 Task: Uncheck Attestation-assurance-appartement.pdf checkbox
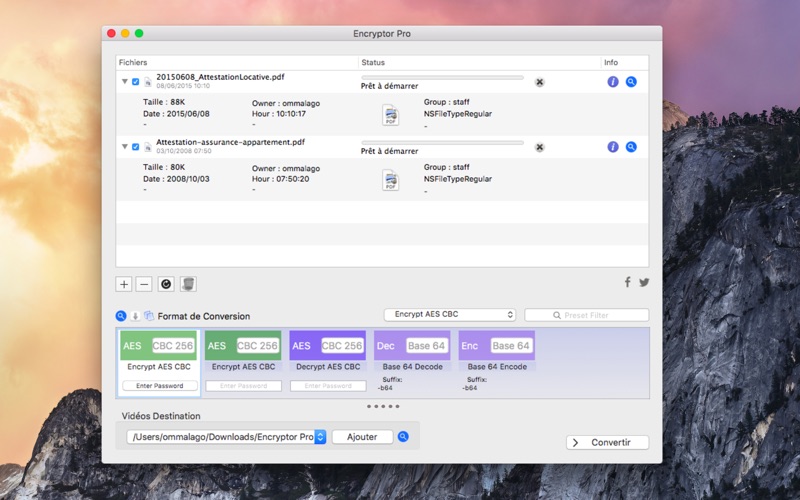coord(135,147)
